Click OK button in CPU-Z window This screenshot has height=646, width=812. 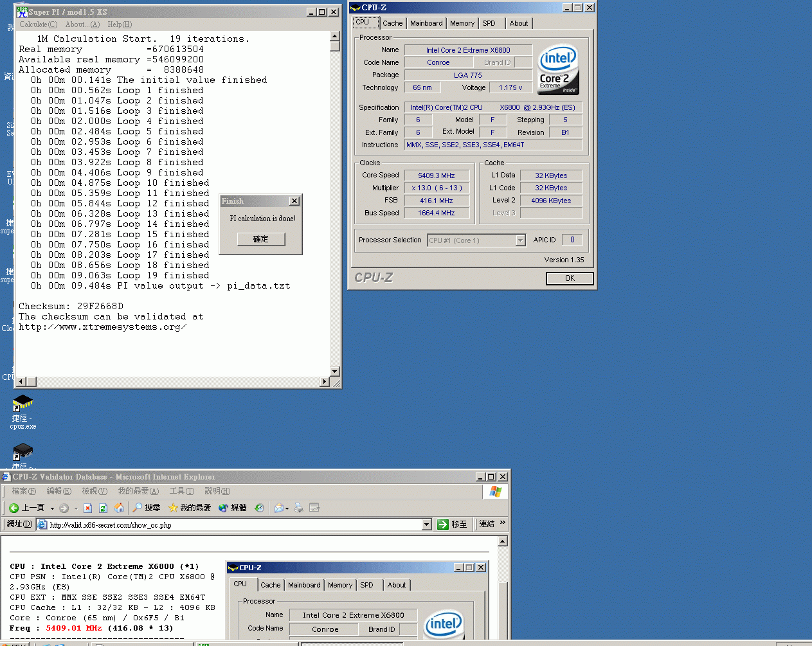(570, 278)
